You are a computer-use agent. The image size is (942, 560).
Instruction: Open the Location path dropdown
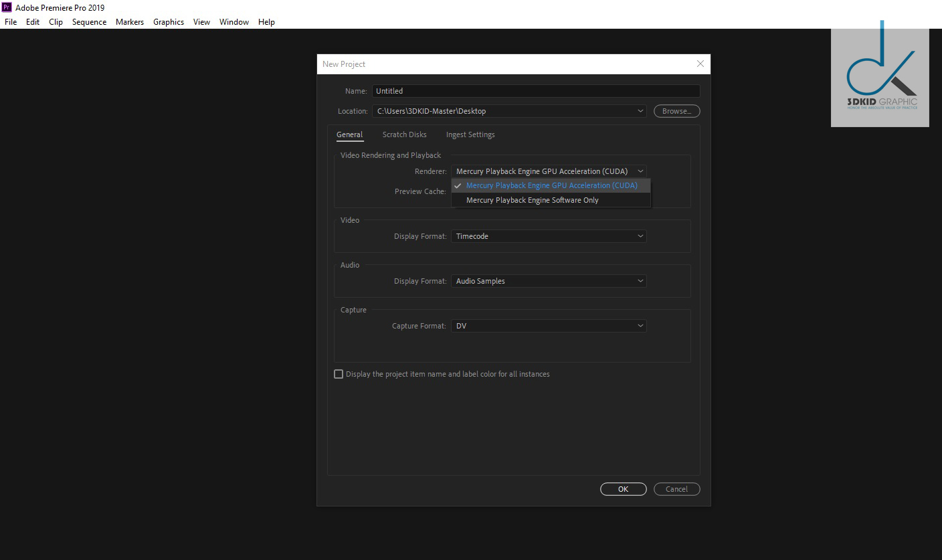pyautogui.click(x=640, y=111)
